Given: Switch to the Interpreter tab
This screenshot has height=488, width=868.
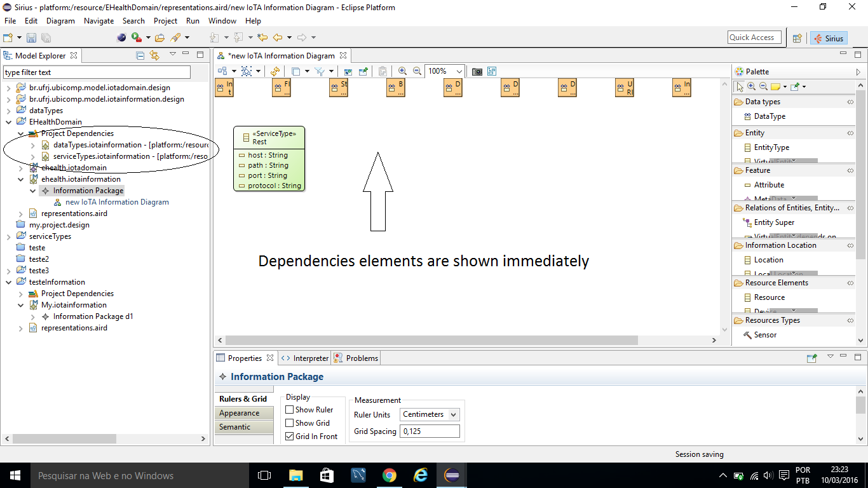Looking at the screenshot, I should pyautogui.click(x=305, y=358).
